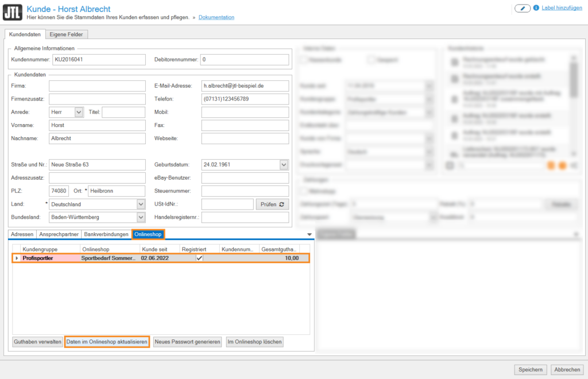Click into the E-Mail-Adresse input field
Image resolution: width=588 pixels, height=379 pixels.
pyautogui.click(x=245, y=86)
